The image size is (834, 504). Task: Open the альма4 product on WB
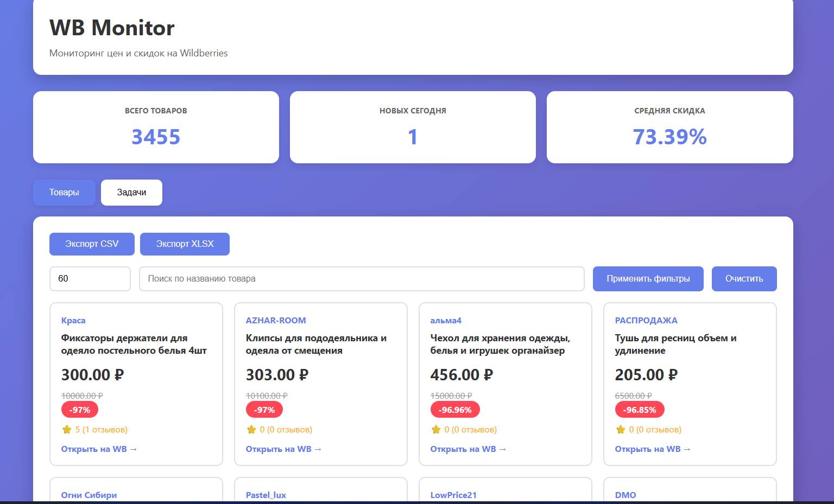pyautogui.click(x=468, y=449)
